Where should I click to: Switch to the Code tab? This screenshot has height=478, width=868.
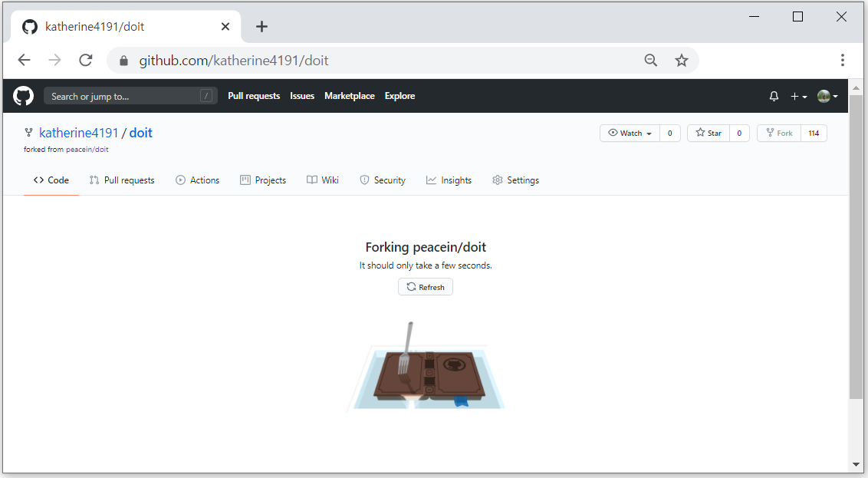coord(51,180)
